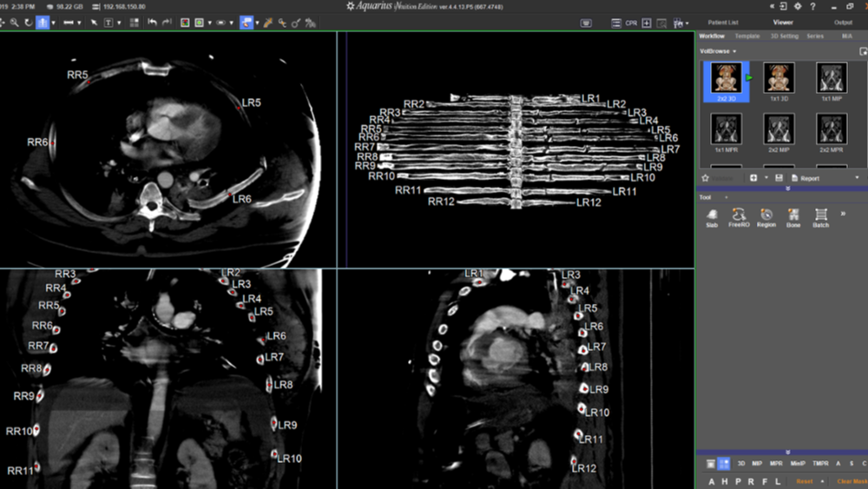Viewport: 868px width, 489px height.
Task: Click the green square snapshot icon
Action: 199,23
